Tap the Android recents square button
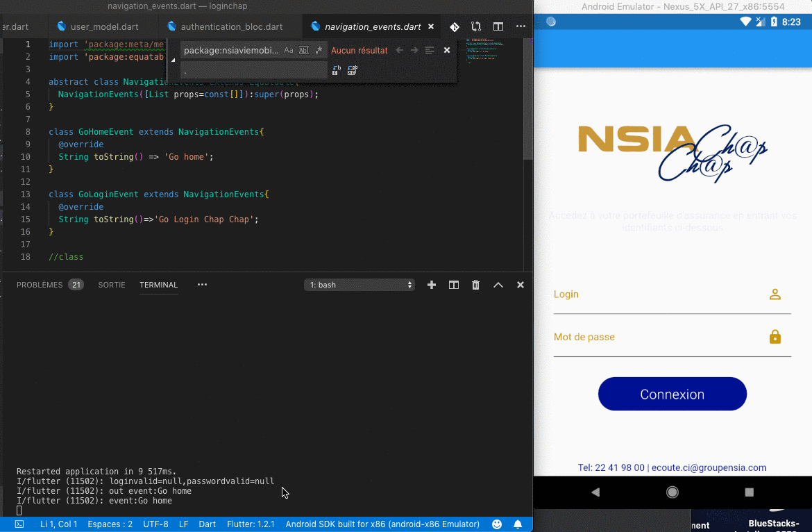The height and width of the screenshot is (532, 812). tap(749, 492)
